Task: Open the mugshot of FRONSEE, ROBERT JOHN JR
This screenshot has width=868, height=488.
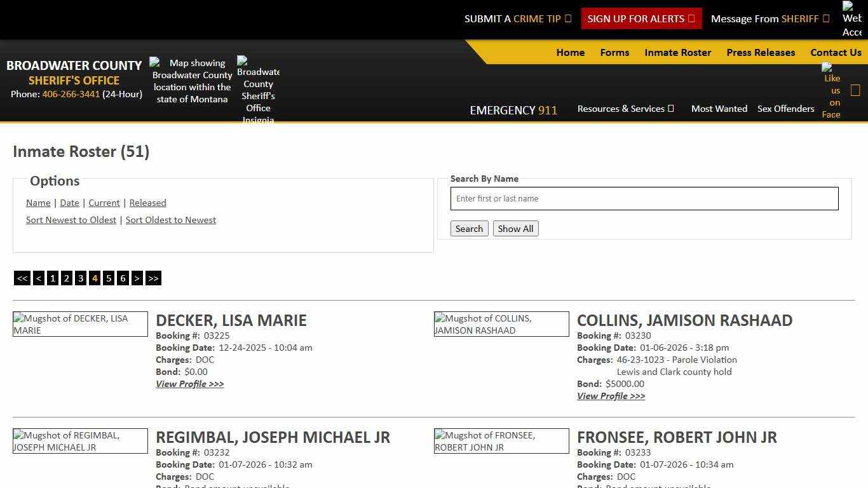Action: click(501, 441)
